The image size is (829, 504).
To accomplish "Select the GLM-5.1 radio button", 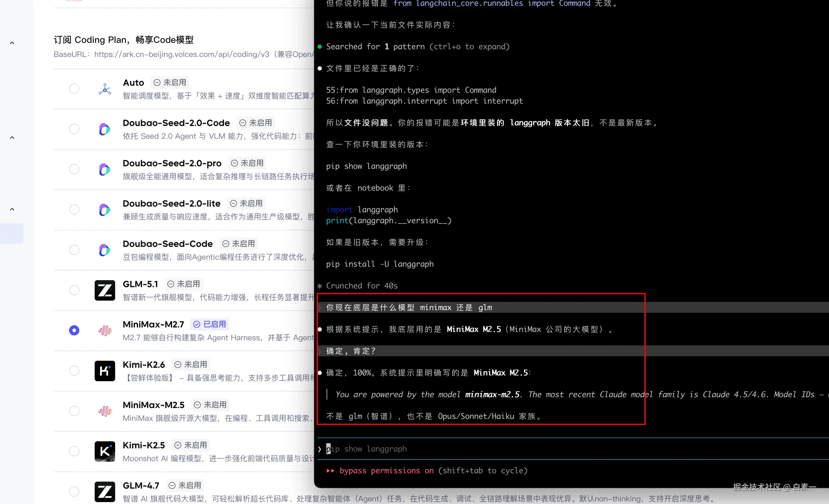I will pos(74,290).
